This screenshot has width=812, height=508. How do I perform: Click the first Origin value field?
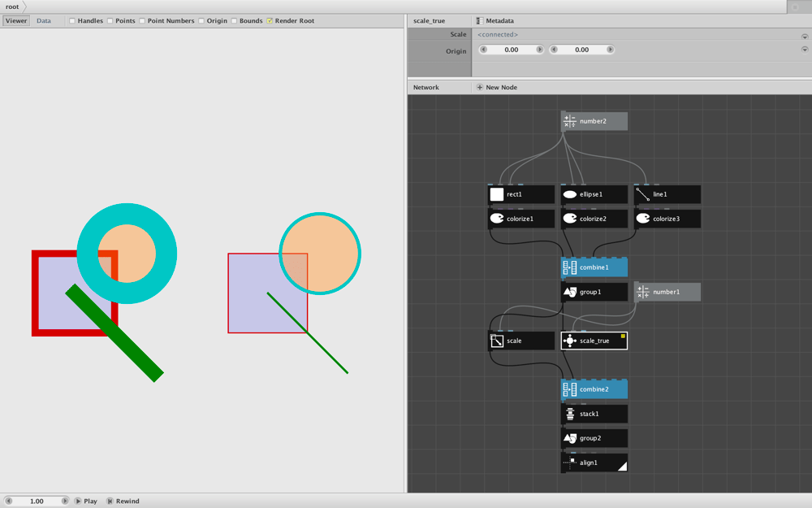(512, 50)
